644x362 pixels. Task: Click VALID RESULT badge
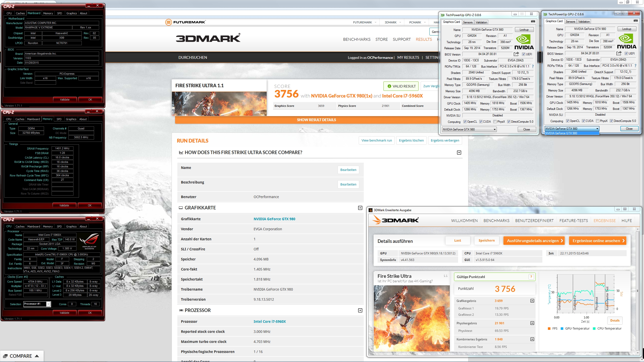[x=401, y=86]
